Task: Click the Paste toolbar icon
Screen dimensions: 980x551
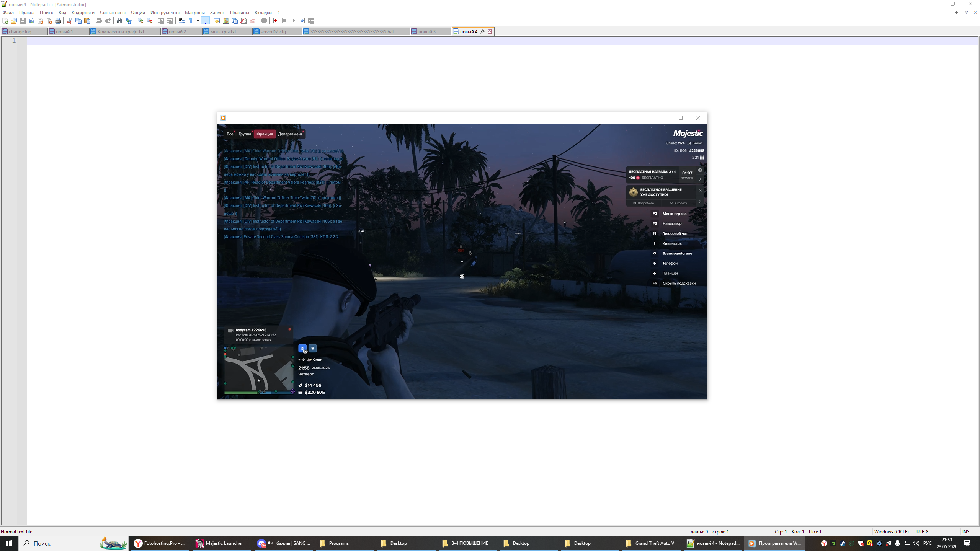Action: tap(87, 21)
